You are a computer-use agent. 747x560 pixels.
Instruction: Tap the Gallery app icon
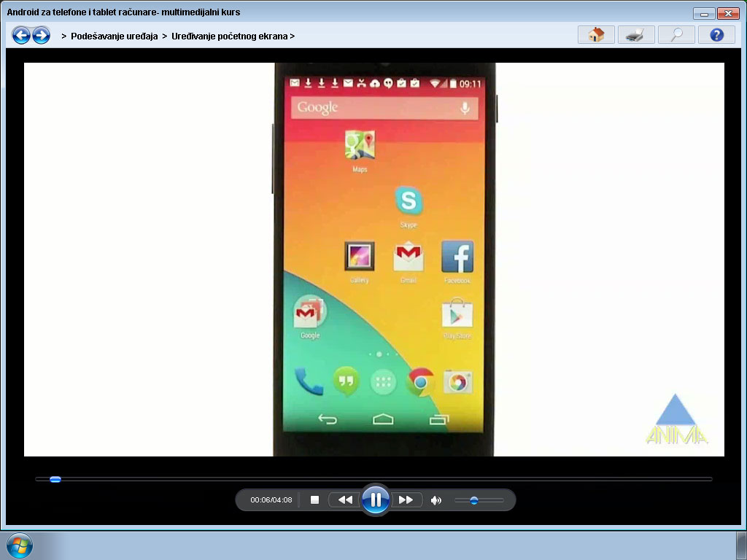coord(358,257)
